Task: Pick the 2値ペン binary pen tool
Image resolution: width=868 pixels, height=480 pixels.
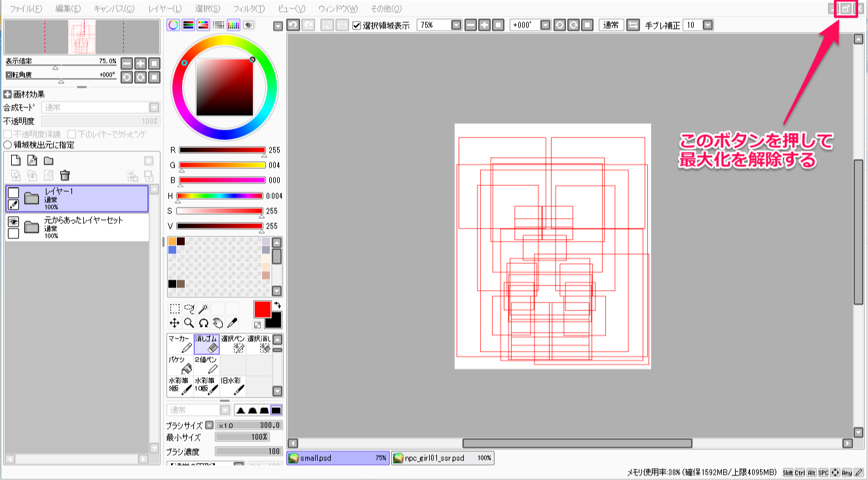Action: click(x=206, y=365)
